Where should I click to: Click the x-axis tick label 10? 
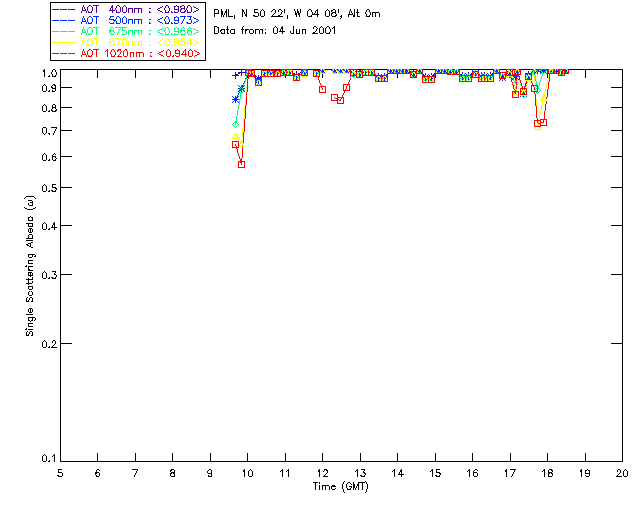[247, 473]
